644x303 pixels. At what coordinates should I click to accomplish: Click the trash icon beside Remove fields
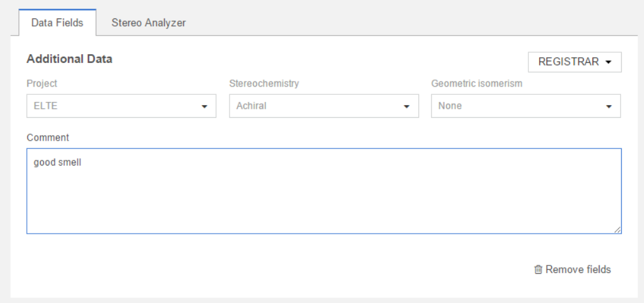538,270
